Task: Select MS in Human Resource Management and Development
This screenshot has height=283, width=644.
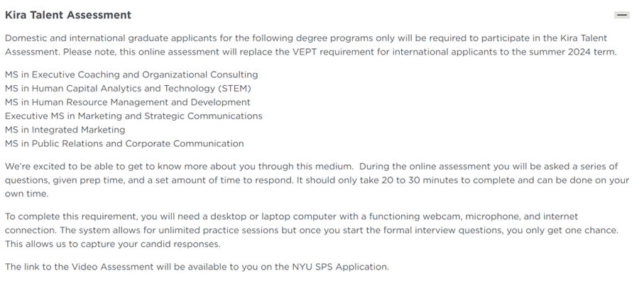Action: [x=128, y=102]
